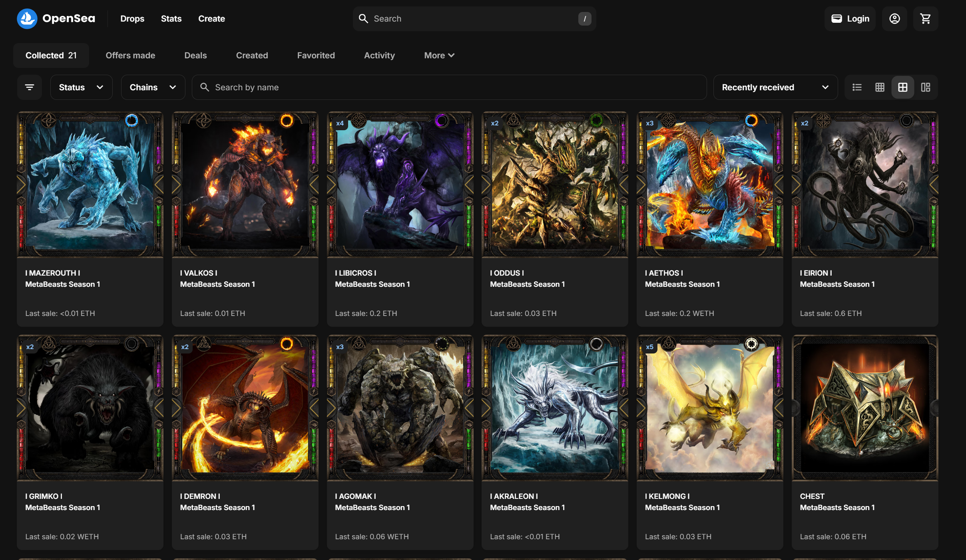This screenshot has width=966, height=560.
Task: Open the Activity tab
Action: click(379, 56)
